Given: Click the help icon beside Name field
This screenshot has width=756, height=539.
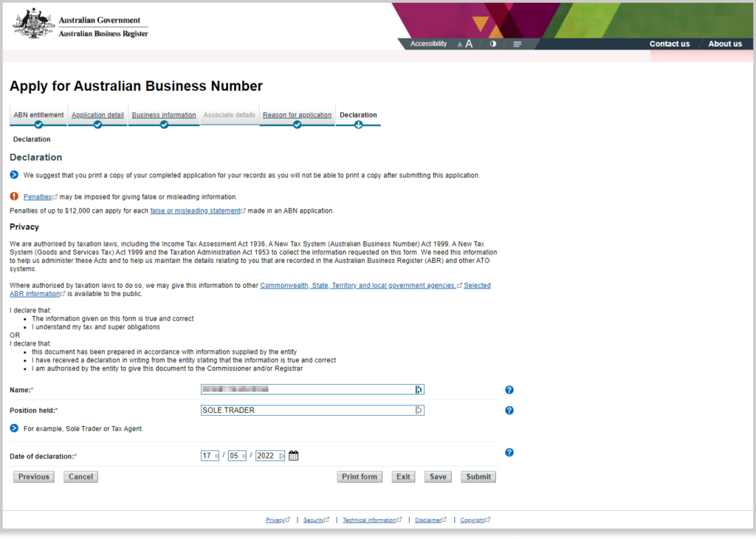Looking at the screenshot, I should tap(509, 389).
